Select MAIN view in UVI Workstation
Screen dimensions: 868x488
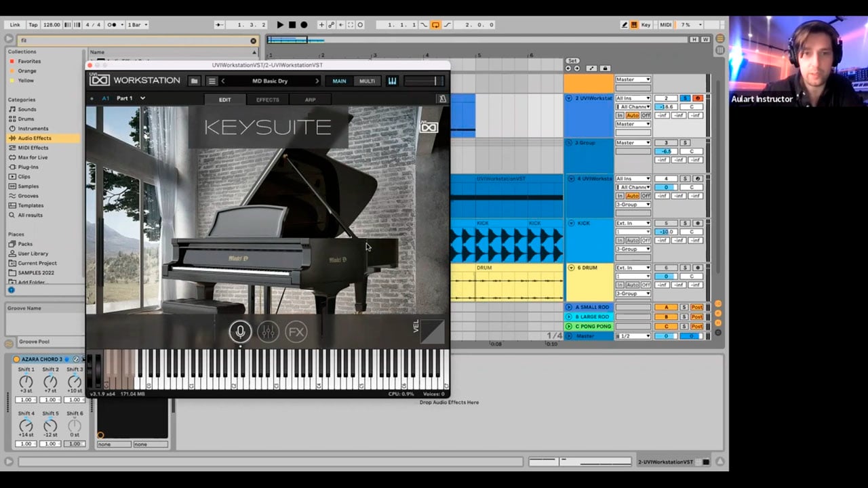339,81
